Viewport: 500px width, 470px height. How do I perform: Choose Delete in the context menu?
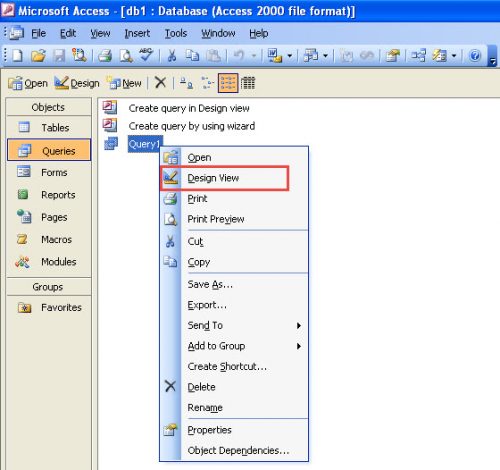[x=234, y=387]
